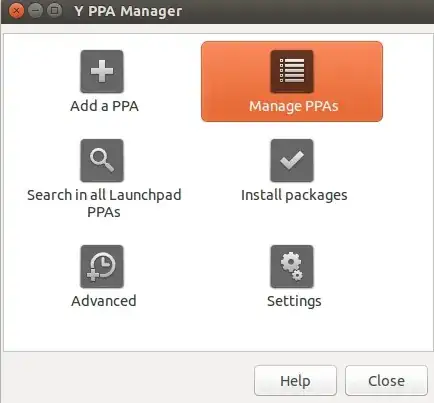The width and height of the screenshot is (434, 403).
Task: Click the "Add a PPA" text label
Action: click(104, 106)
